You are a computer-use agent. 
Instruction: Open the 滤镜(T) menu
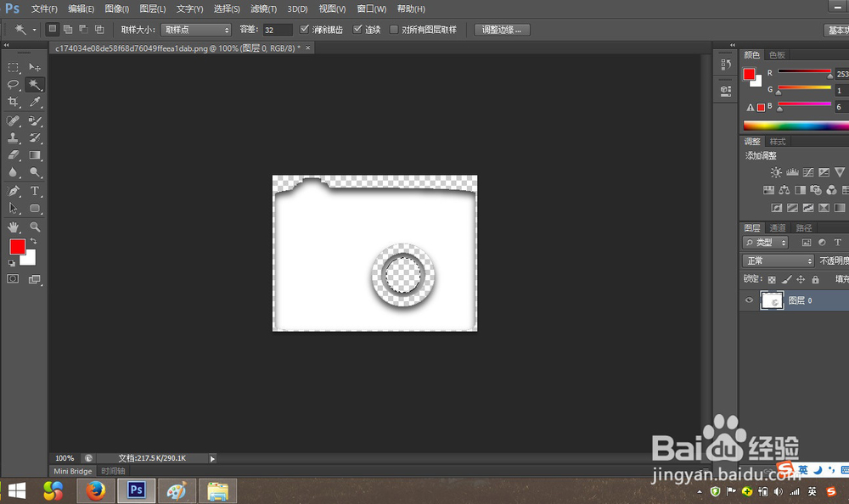tap(264, 8)
